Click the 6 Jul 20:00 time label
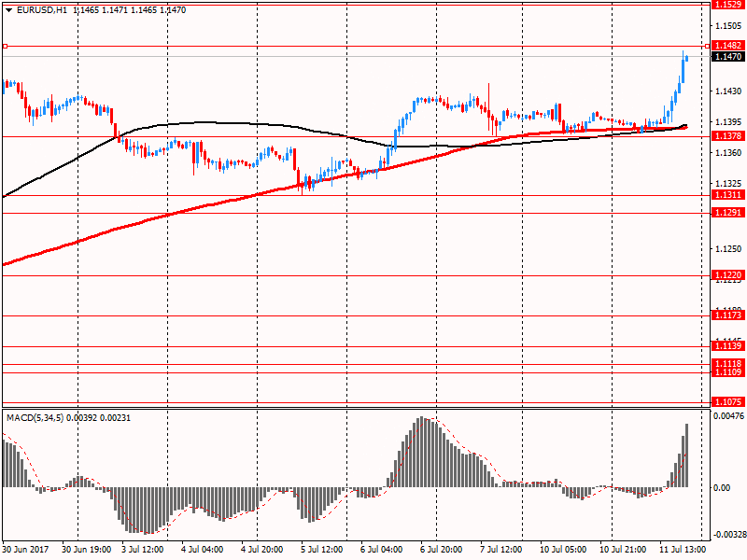 pyautogui.click(x=441, y=549)
